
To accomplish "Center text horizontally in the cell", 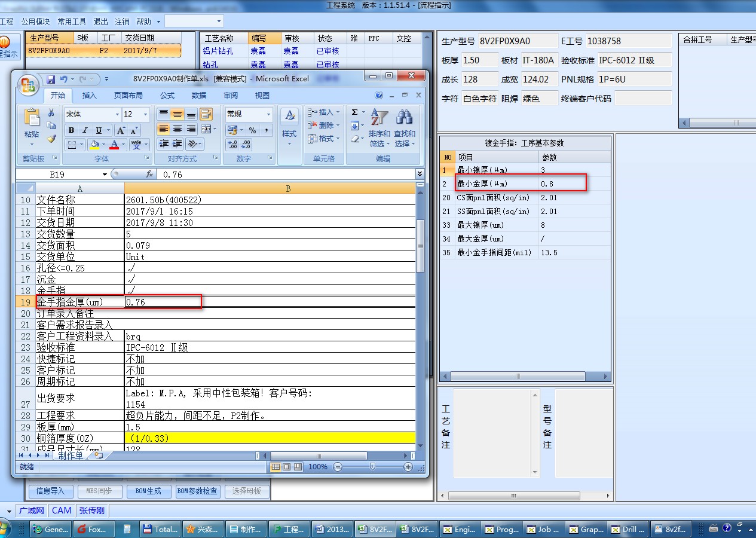I will click(x=177, y=129).
